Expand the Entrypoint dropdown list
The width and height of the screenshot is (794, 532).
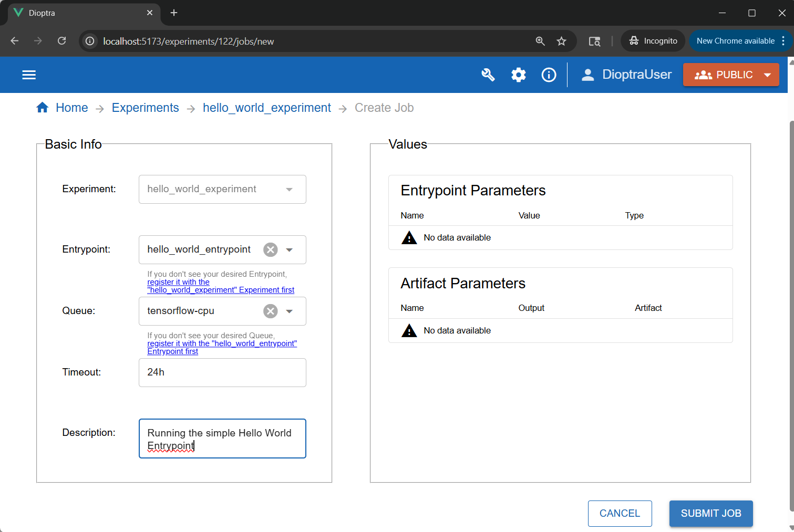pos(289,249)
